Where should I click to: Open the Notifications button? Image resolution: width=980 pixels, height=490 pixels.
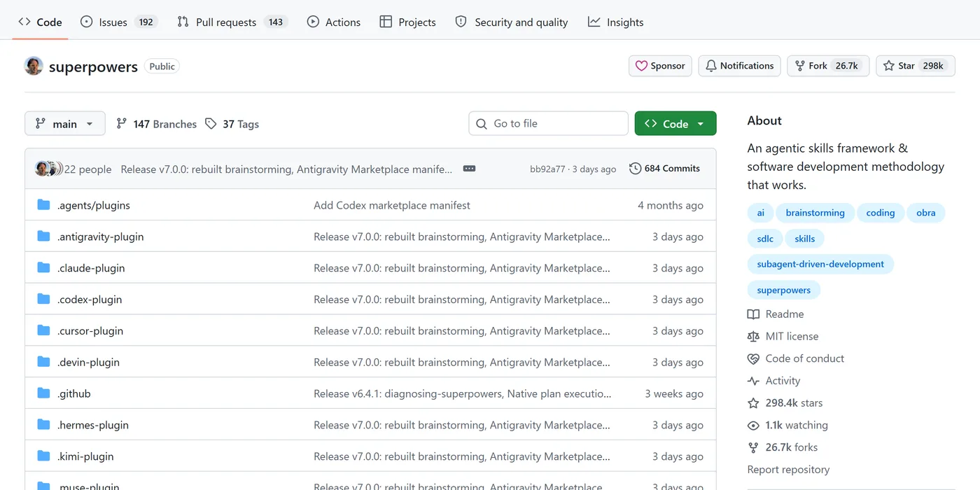[x=739, y=66]
